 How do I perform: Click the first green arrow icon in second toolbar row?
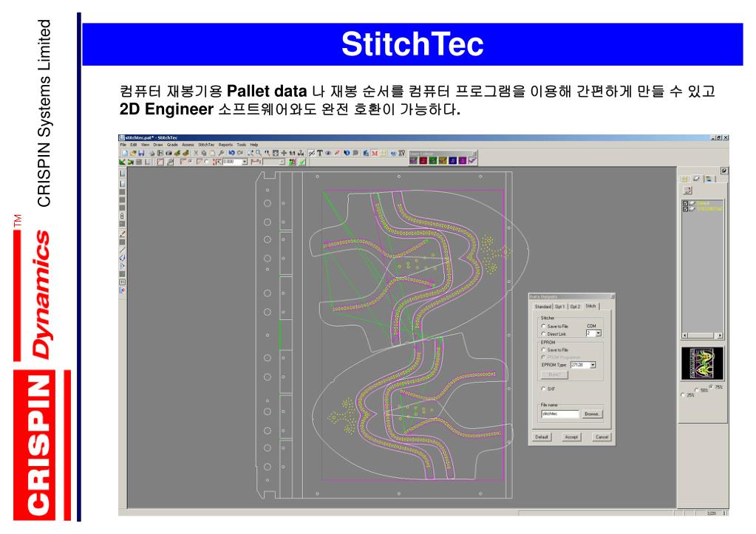pyautogui.click(x=122, y=162)
